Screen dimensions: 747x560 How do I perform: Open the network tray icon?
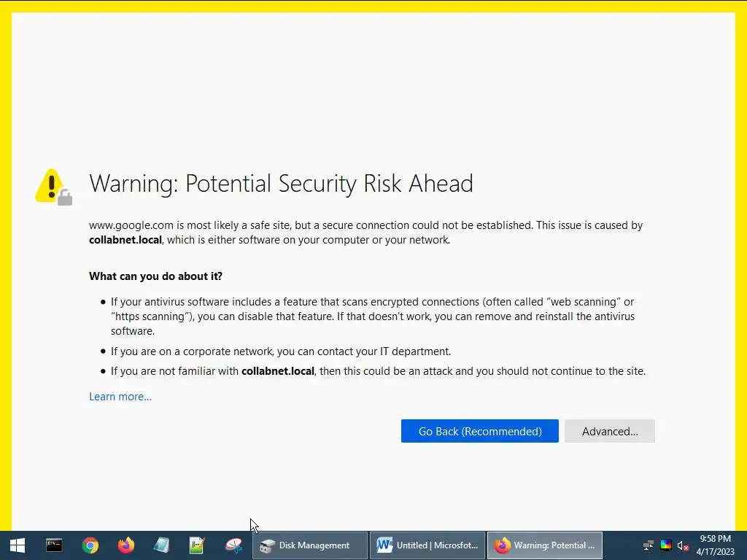pos(649,545)
